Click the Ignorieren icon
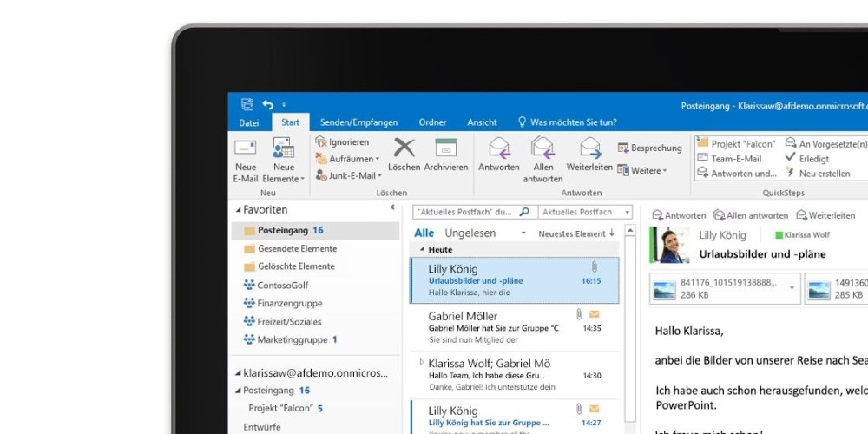868x434 pixels. [321, 141]
